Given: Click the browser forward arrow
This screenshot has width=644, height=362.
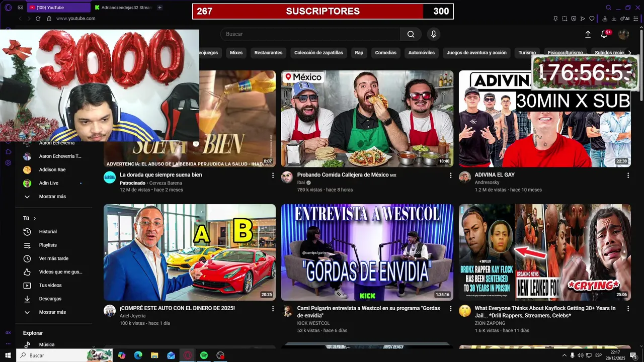Looking at the screenshot, I should tap(29, 19).
